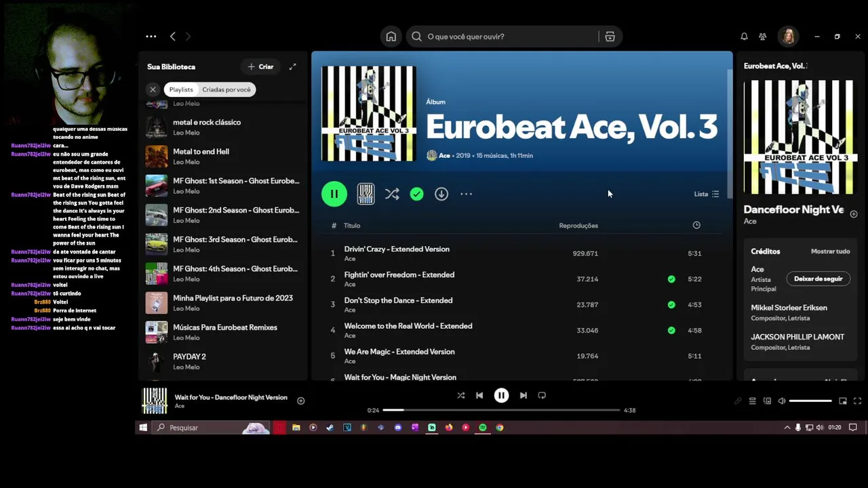Skip to the next track
868x488 pixels.
(x=523, y=395)
